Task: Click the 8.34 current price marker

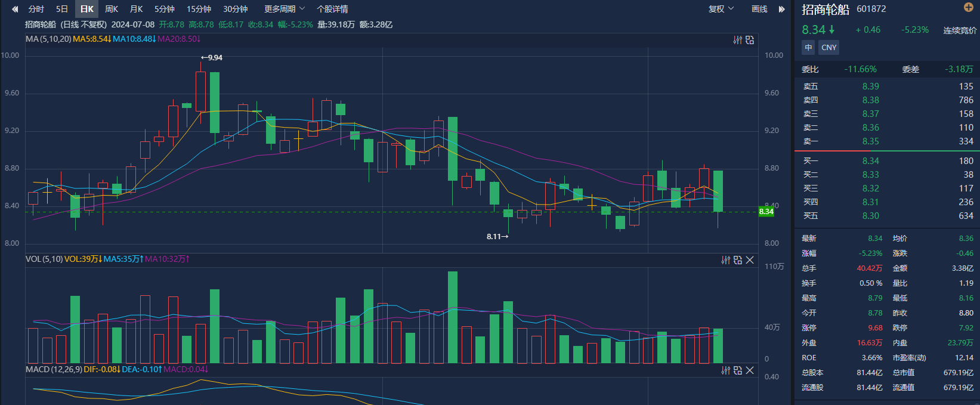Action: [x=766, y=212]
